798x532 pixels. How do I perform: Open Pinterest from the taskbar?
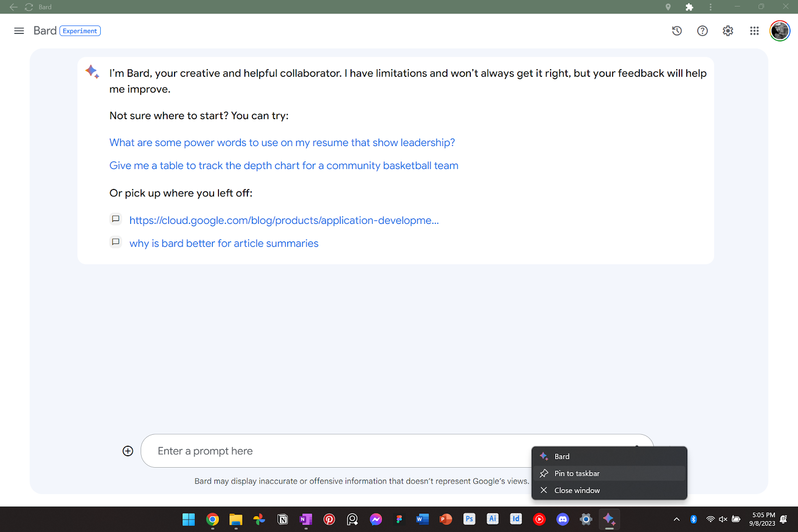coord(329,519)
